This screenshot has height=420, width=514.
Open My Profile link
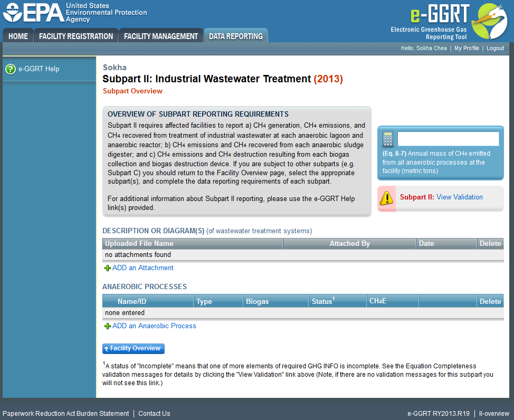pyautogui.click(x=467, y=48)
